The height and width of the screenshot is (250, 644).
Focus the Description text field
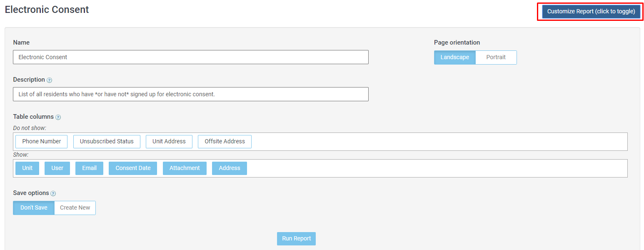click(x=190, y=94)
